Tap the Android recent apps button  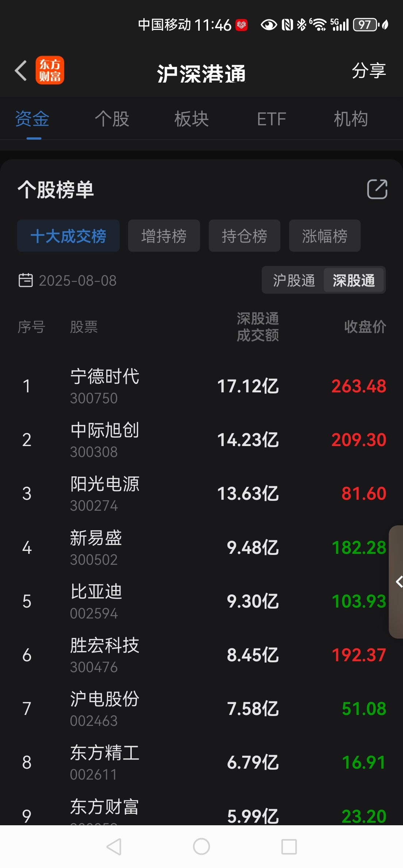click(x=289, y=846)
